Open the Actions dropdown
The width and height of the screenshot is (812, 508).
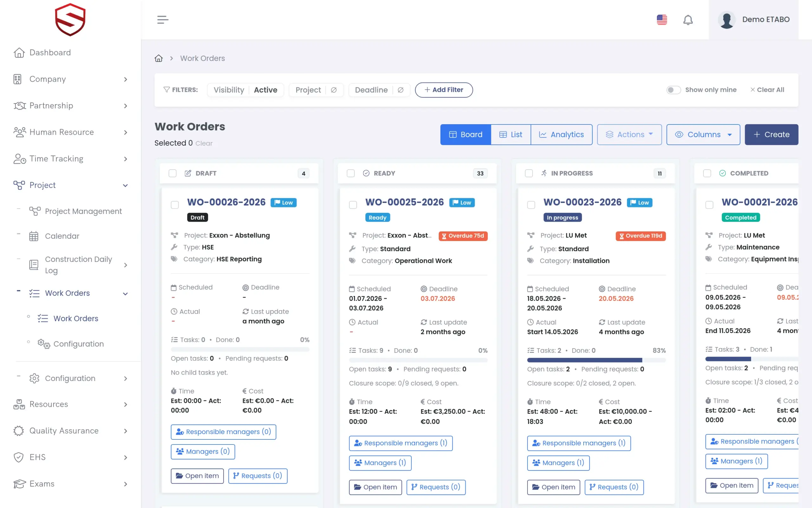pos(629,134)
